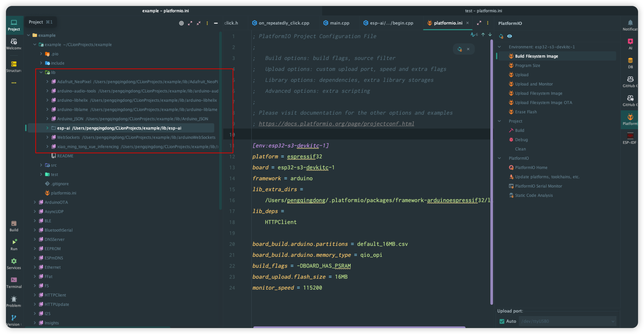Toggle the Auto upload port checkbox
Screen dimensions: 644x334
[x=502, y=321]
